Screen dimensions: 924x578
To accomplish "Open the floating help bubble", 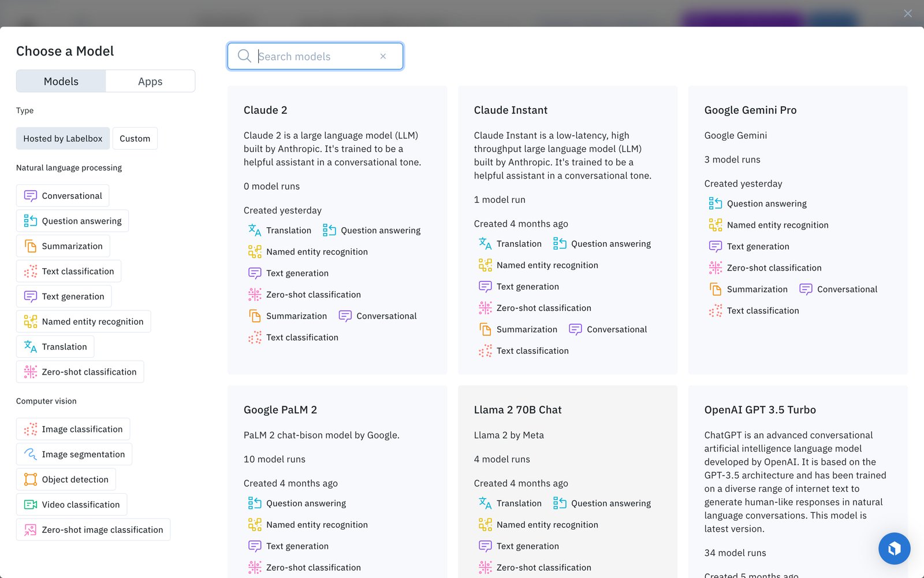I will (x=894, y=549).
